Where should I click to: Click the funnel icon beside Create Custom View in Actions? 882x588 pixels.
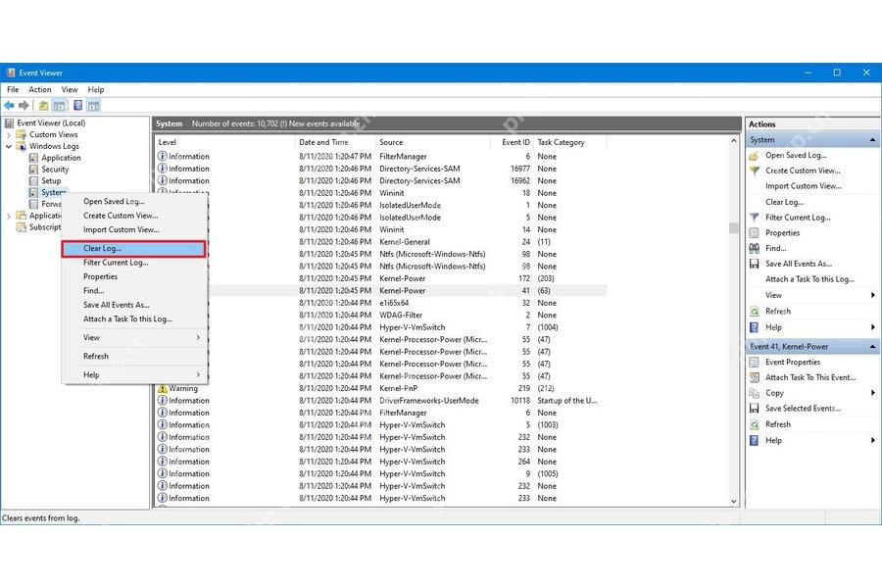(755, 171)
